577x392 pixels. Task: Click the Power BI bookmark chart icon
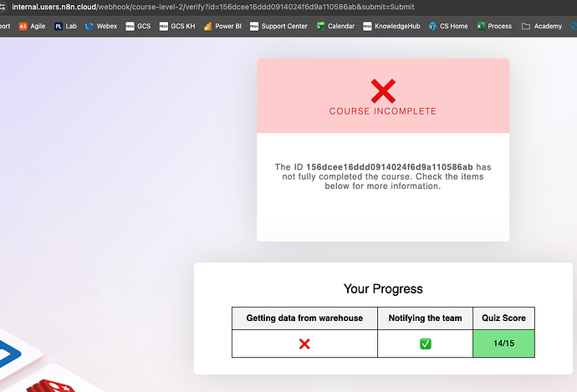[x=208, y=26]
